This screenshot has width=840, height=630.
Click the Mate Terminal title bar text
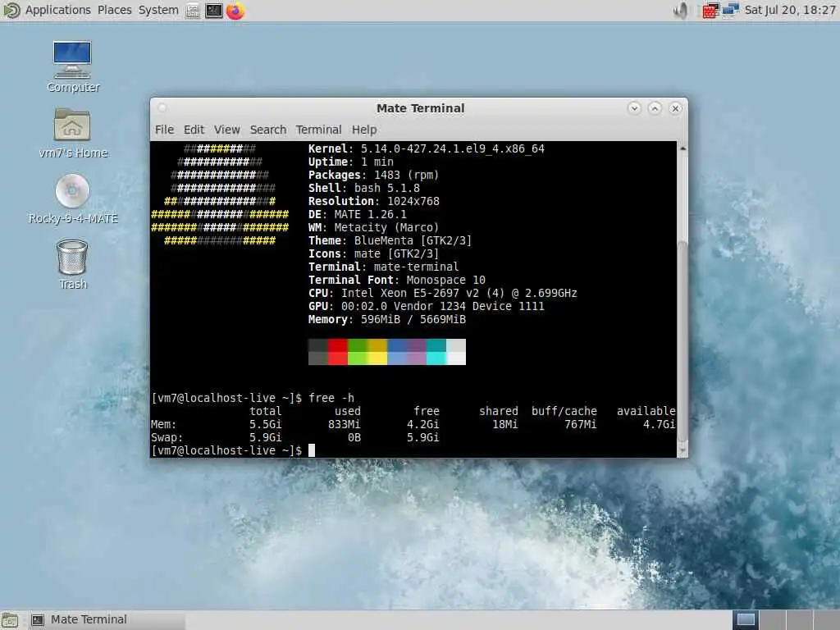[x=421, y=108]
